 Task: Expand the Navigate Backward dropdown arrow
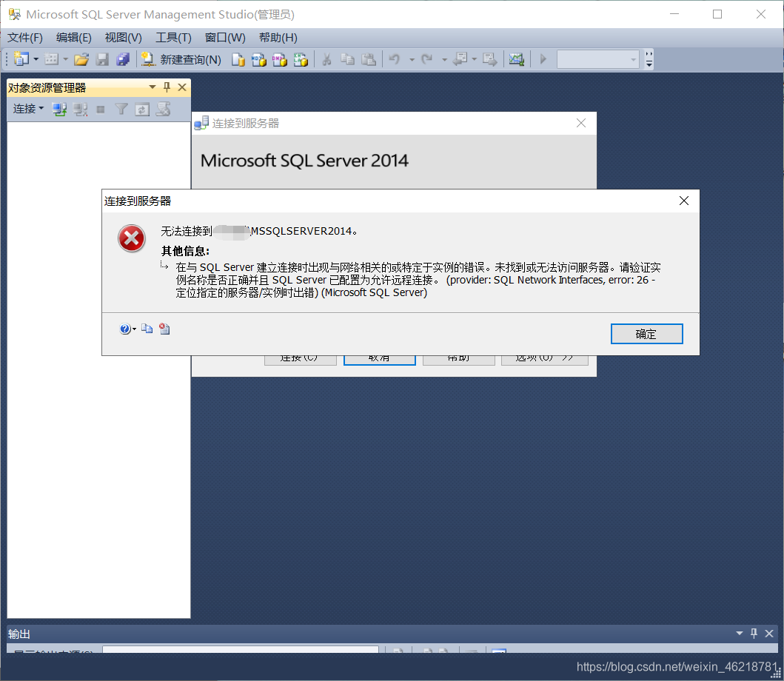click(x=474, y=59)
